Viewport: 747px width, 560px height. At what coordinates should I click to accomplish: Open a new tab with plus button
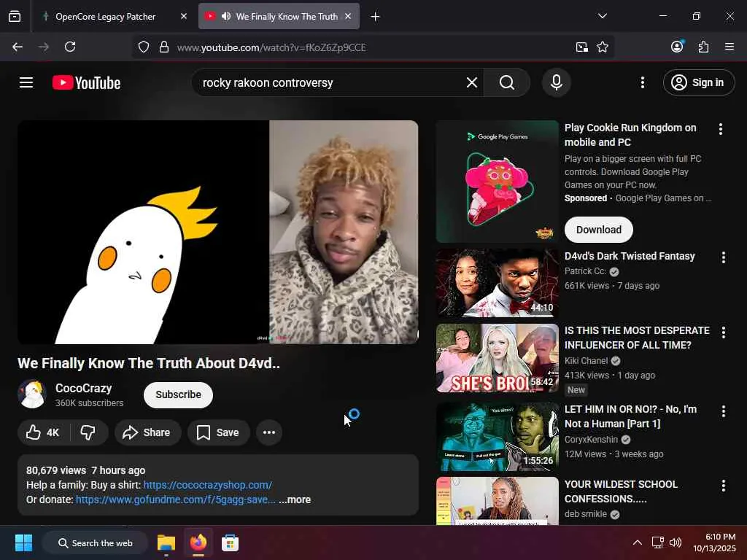point(376,17)
